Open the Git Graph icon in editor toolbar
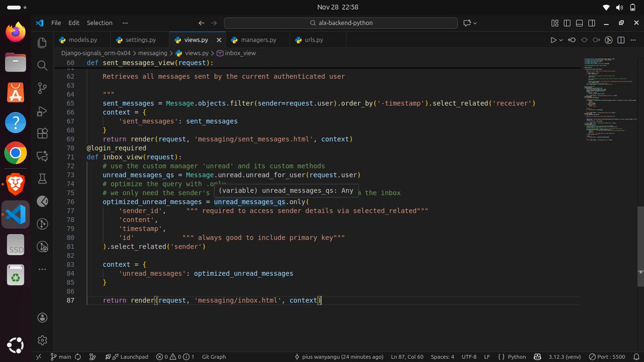644x362 pixels. pyautogui.click(x=609, y=40)
